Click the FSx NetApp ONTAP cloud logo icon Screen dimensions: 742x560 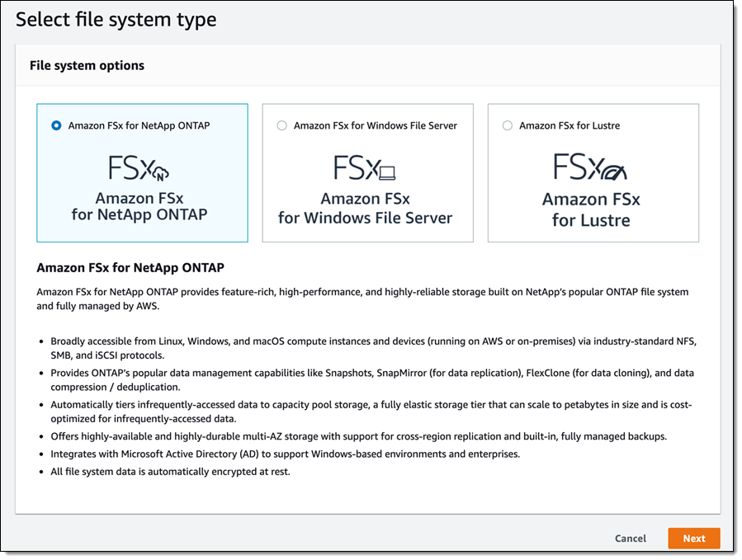(139, 168)
